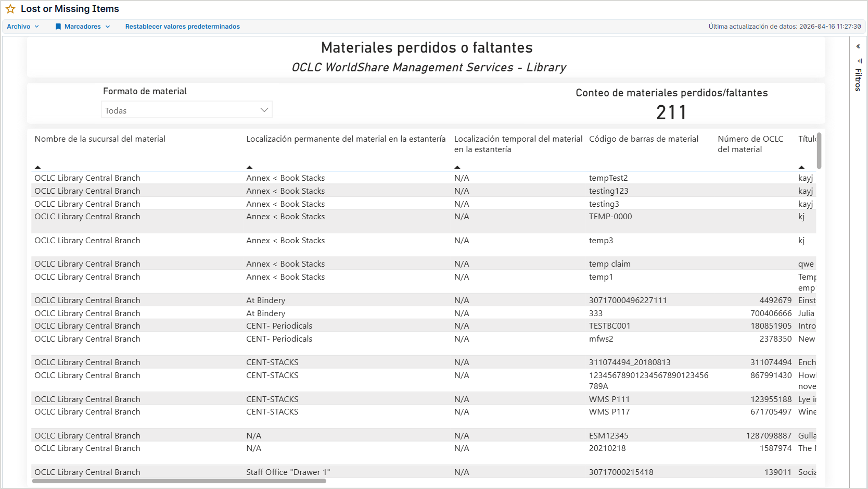
Task: Select barcode cell tempTest2
Action: [608, 178]
